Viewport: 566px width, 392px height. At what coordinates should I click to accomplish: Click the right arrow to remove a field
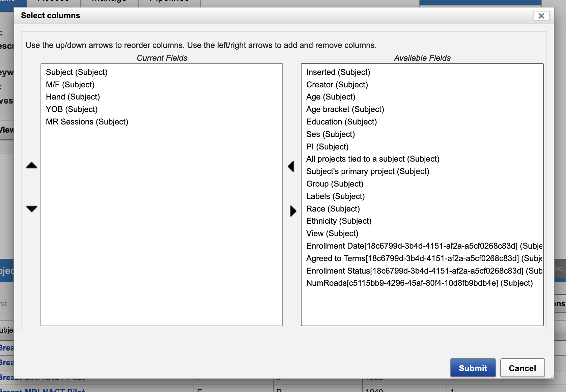(x=293, y=211)
